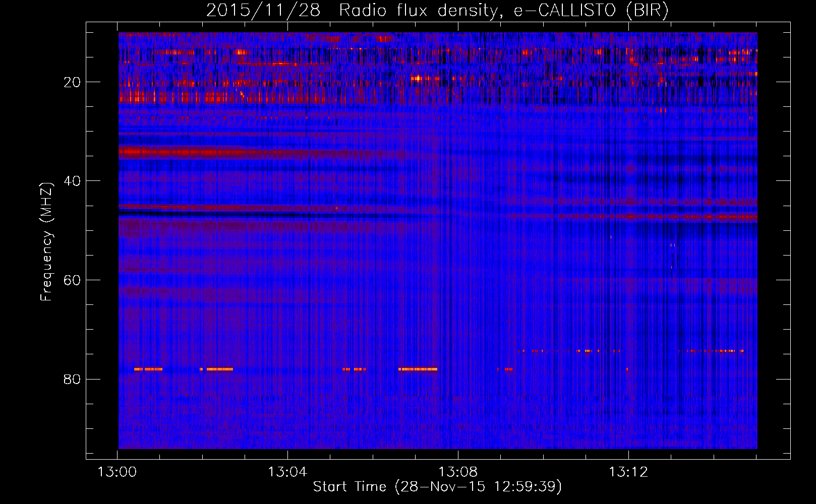The image size is (816, 504).
Task: Click the date 2015/11/28 in the title
Action: [263, 11]
